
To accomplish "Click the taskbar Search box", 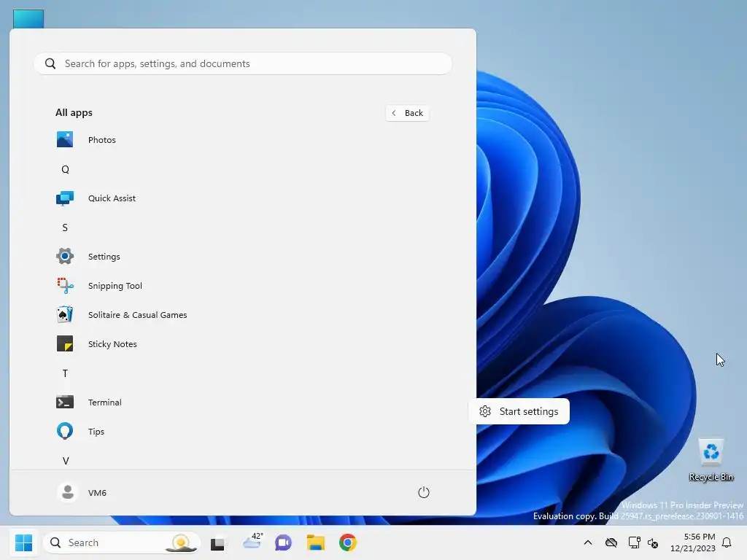I will pos(122,542).
